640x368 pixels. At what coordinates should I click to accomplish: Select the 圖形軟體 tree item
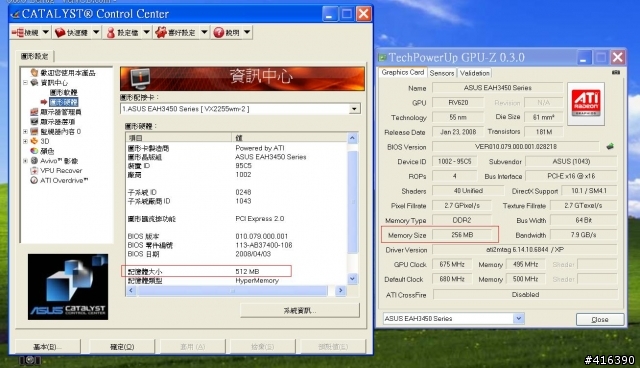click(x=63, y=92)
